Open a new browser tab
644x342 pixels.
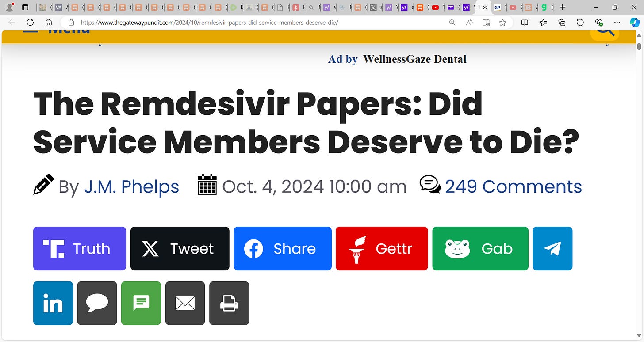click(x=562, y=8)
